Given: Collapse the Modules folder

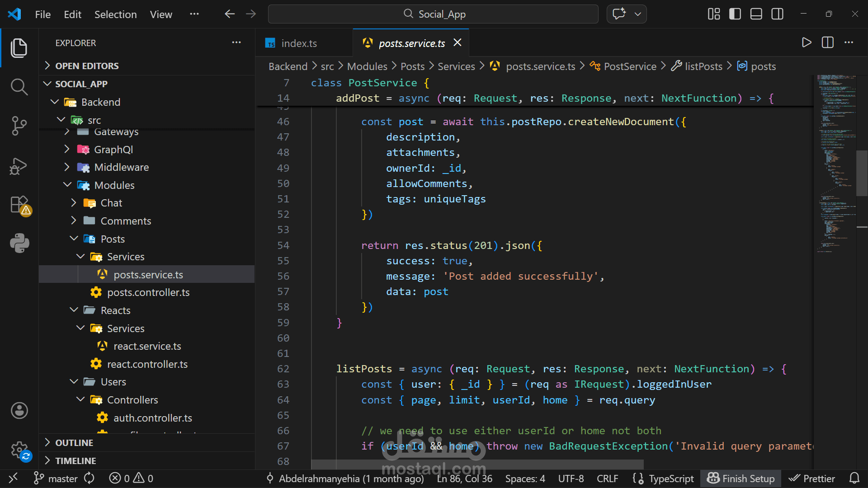Looking at the screenshot, I should pyautogui.click(x=114, y=185).
